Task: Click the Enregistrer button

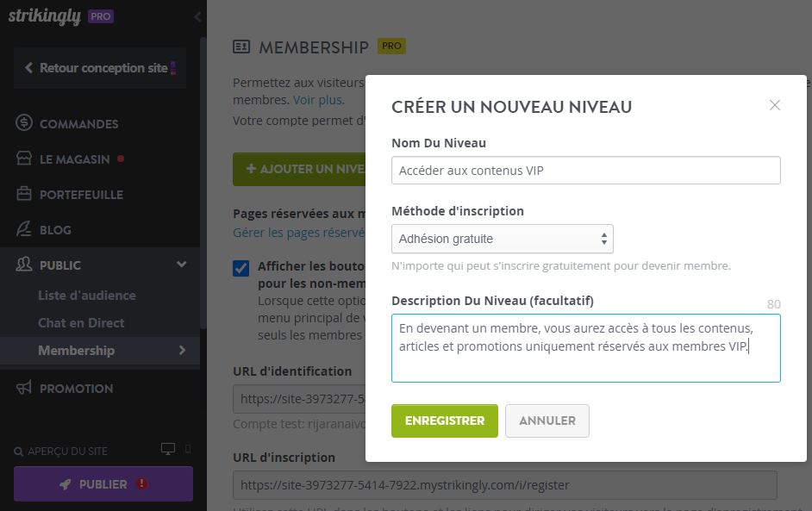Action: pyautogui.click(x=445, y=421)
